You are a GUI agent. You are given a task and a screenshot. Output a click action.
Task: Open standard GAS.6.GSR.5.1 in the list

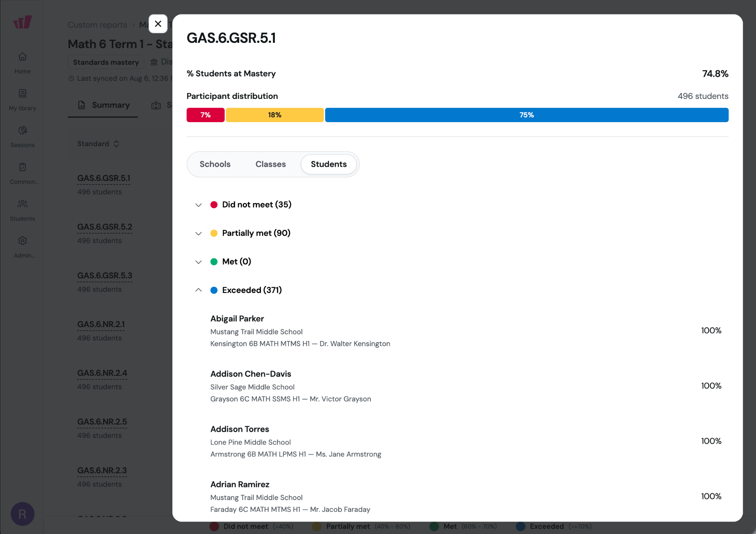coord(104,178)
